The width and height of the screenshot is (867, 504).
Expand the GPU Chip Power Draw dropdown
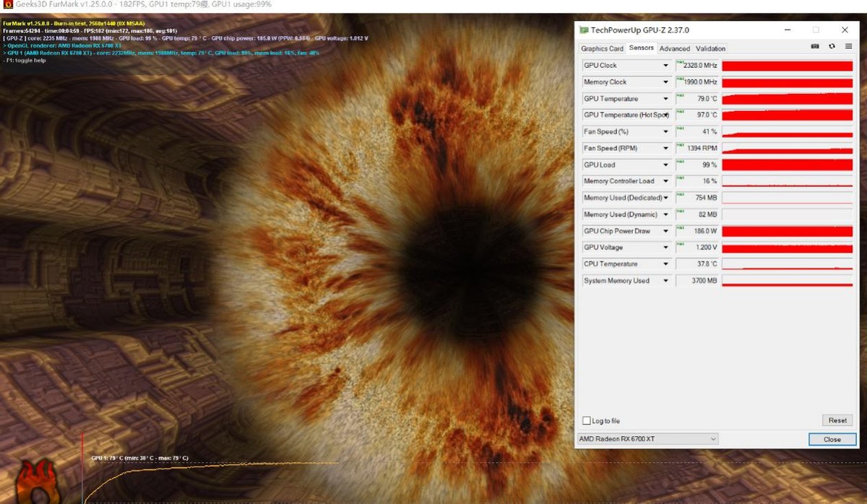[x=665, y=232]
